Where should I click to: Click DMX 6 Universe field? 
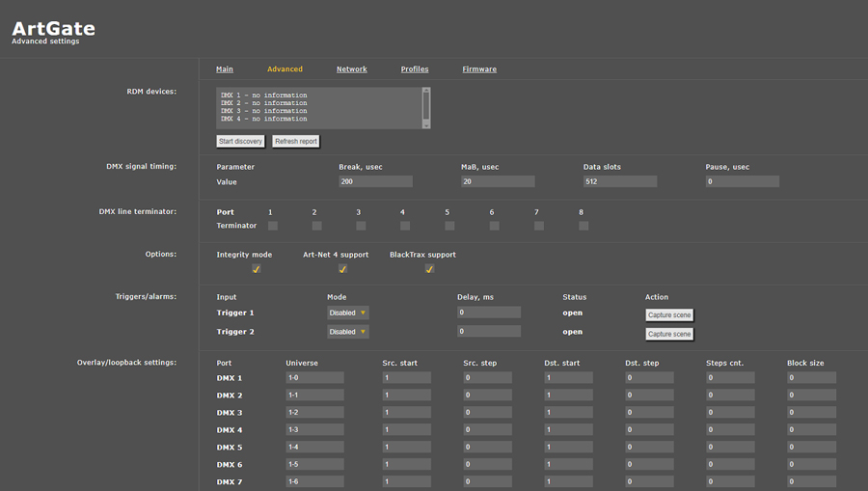coord(315,464)
